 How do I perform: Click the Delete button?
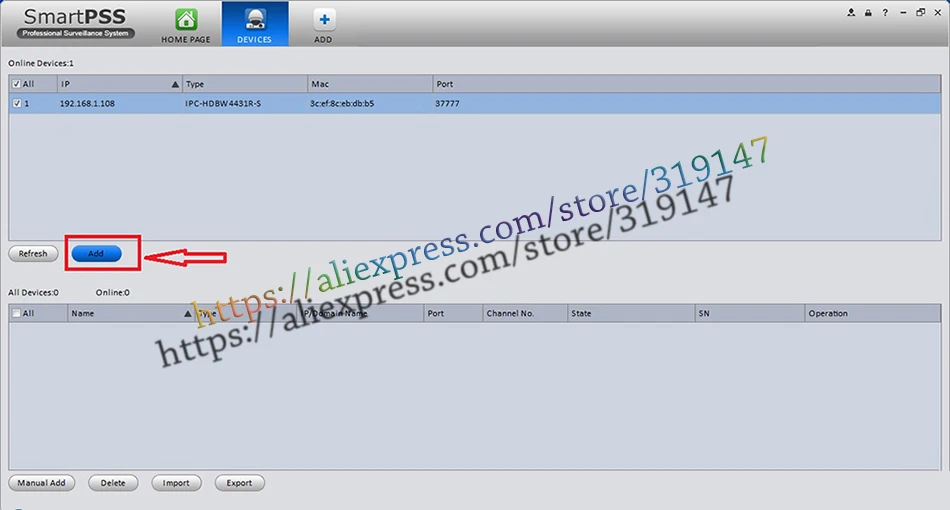[113, 483]
